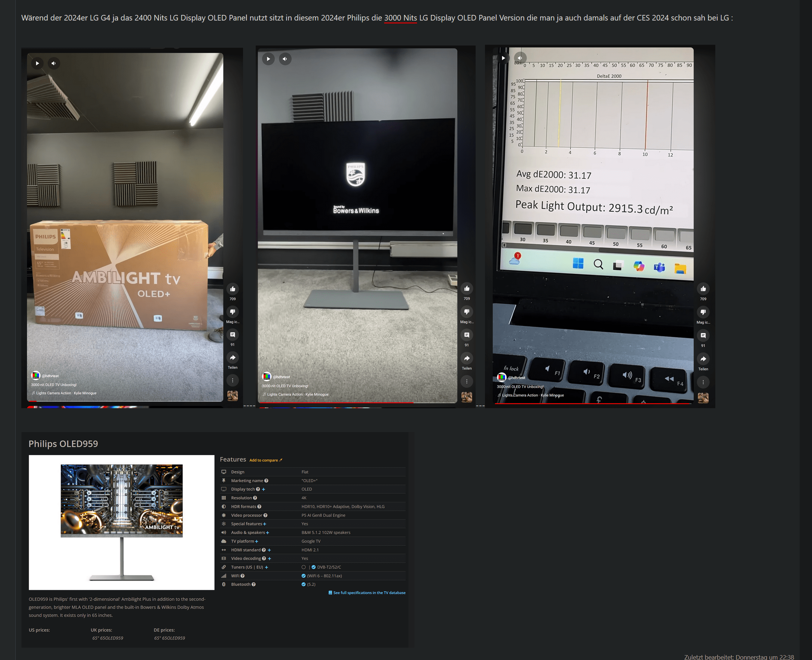Open help icon beside Display tech
This screenshot has width=812, height=660.
click(258, 489)
